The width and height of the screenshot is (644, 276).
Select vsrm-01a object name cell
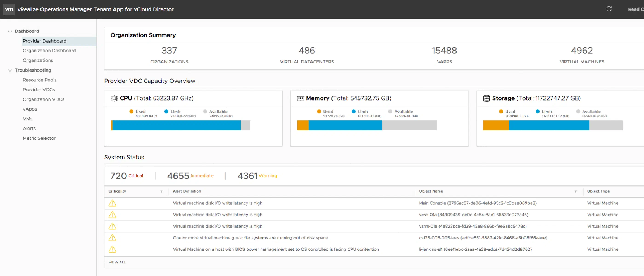pos(472,226)
